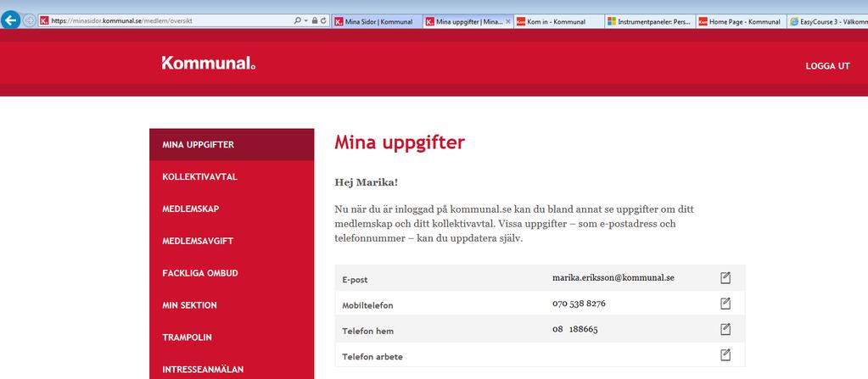
Task: Open FACKLIGA OMBUD in sidebar
Action: click(232, 273)
